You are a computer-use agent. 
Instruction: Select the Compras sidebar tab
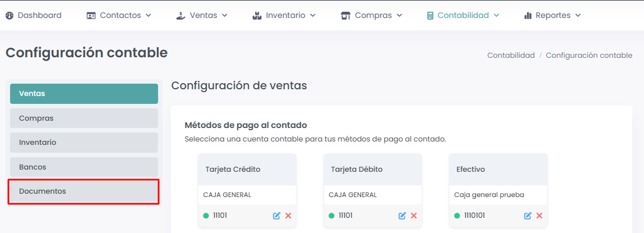coord(84,118)
